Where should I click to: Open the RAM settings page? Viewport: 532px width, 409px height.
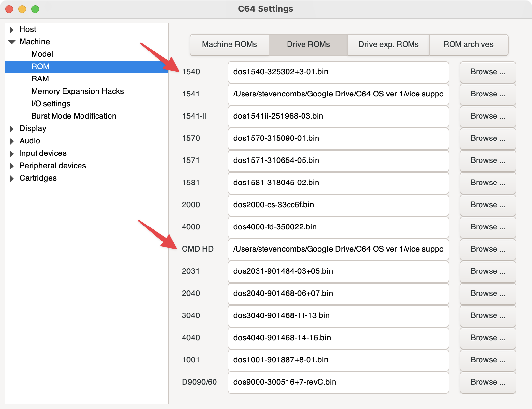pyautogui.click(x=40, y=79)
